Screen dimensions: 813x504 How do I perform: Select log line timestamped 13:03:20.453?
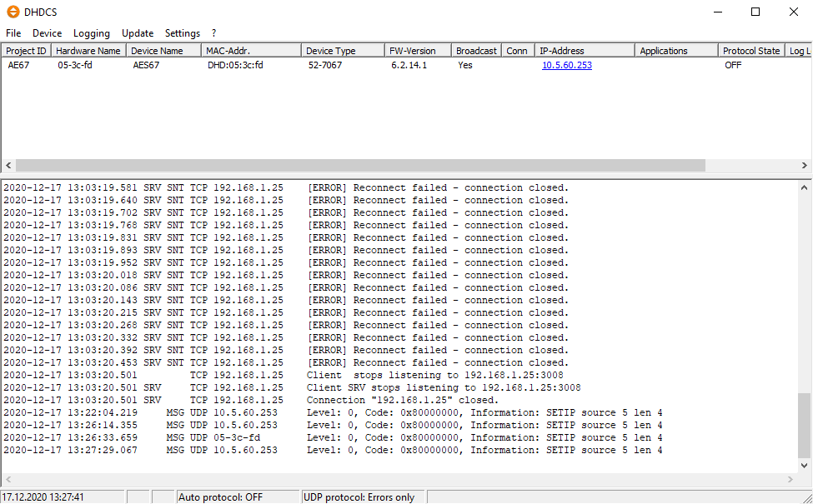tap(286, 362)
